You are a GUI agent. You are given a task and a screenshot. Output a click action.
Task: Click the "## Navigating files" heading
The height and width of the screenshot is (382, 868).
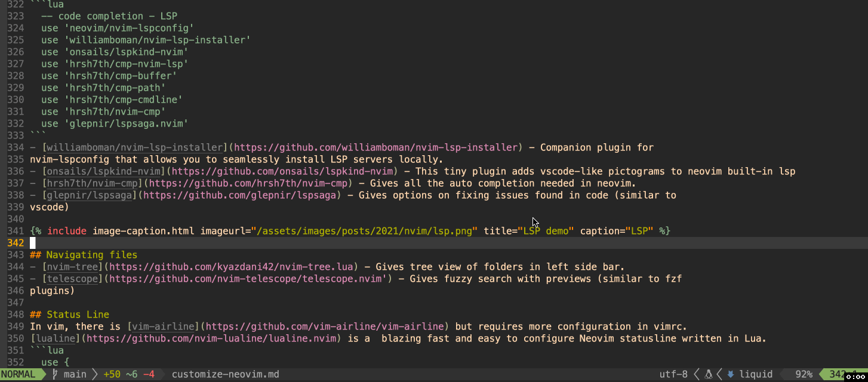coord(84,255)
